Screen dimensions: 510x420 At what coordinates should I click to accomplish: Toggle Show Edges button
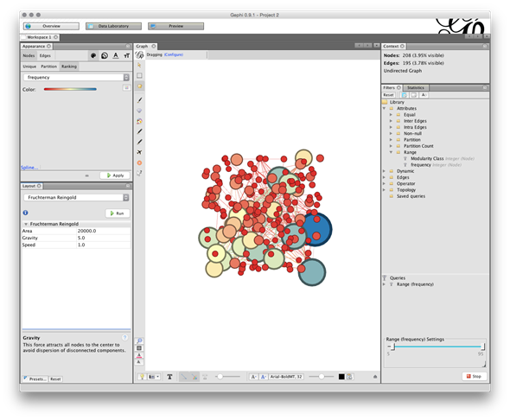tap(184, 377)
